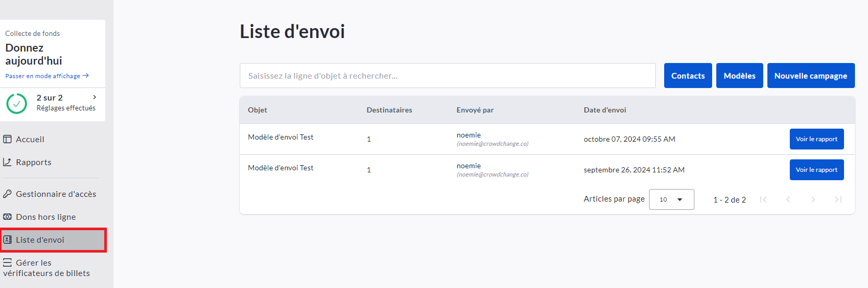Click the Liste d'envoi contact icon

tap(7, 240)
